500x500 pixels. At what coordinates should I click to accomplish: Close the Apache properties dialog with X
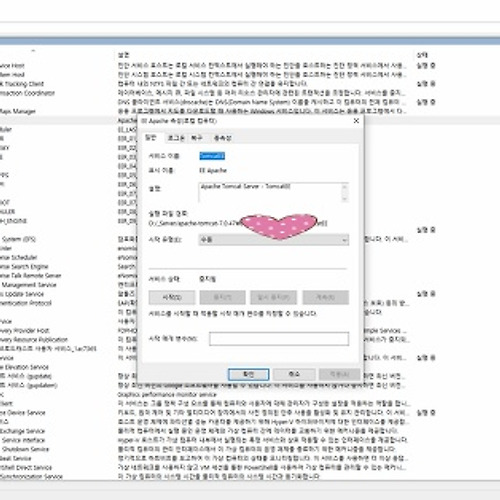356,121
